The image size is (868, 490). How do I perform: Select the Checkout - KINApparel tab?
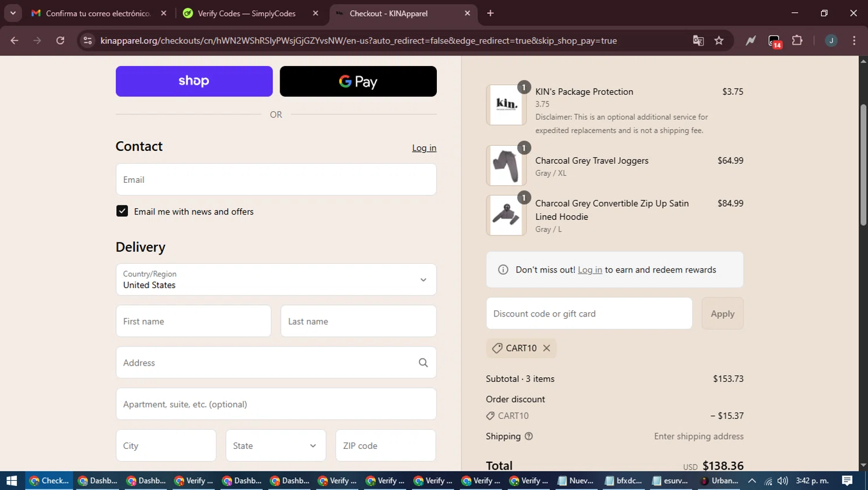coord(402,13)
